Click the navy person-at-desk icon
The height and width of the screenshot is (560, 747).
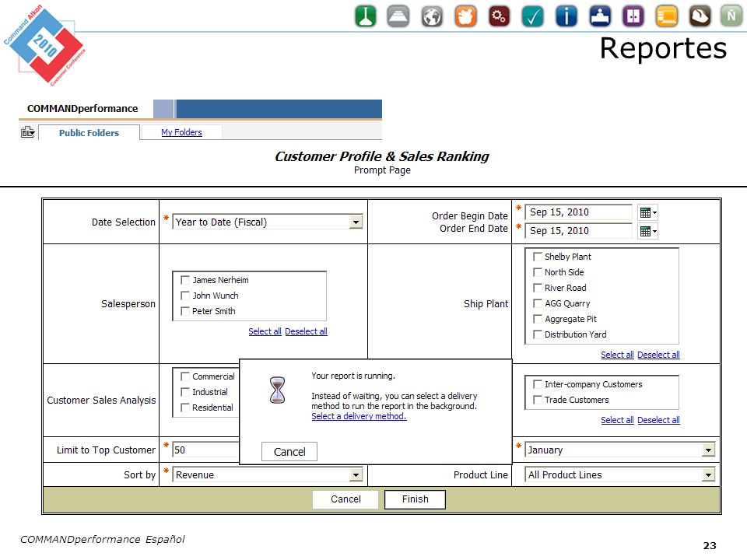point(600,16)
